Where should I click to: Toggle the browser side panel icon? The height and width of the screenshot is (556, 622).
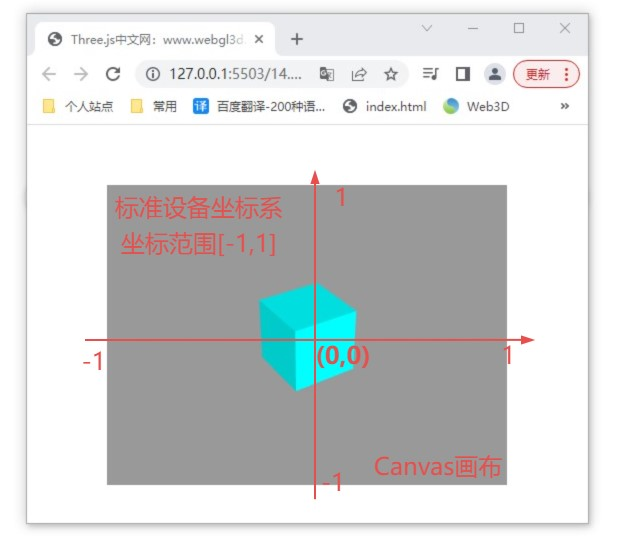point(463,74)
